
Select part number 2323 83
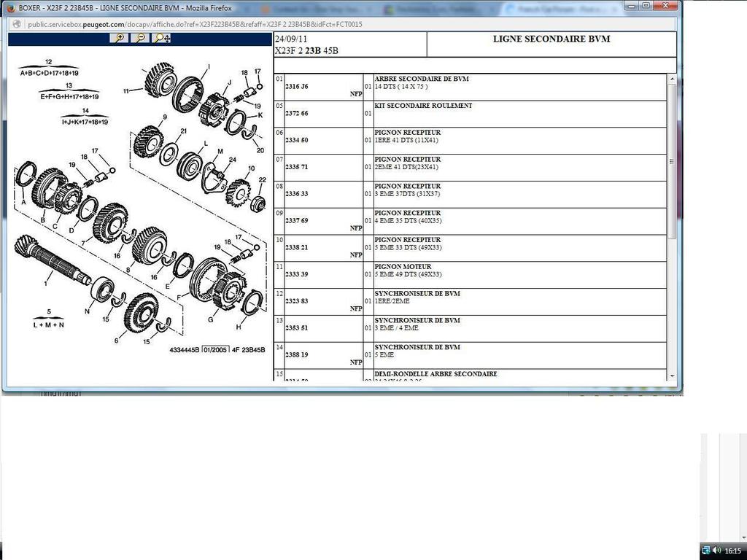coord(296,301)
